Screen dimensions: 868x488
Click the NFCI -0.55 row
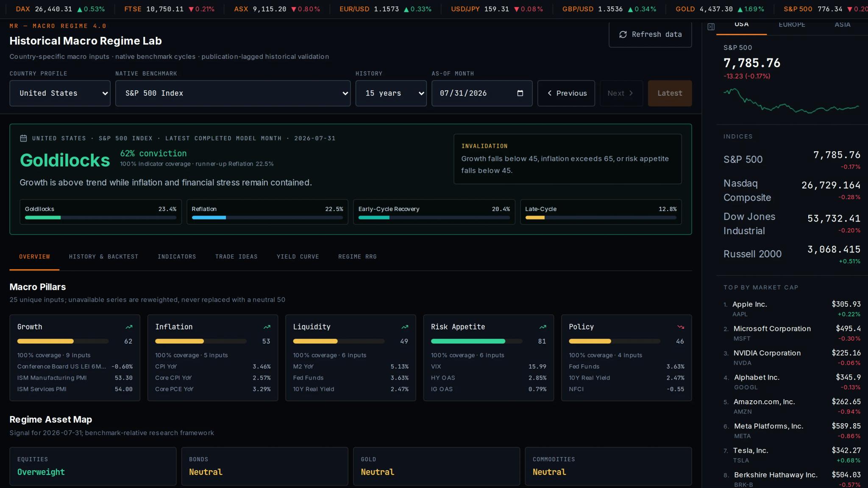626,389
